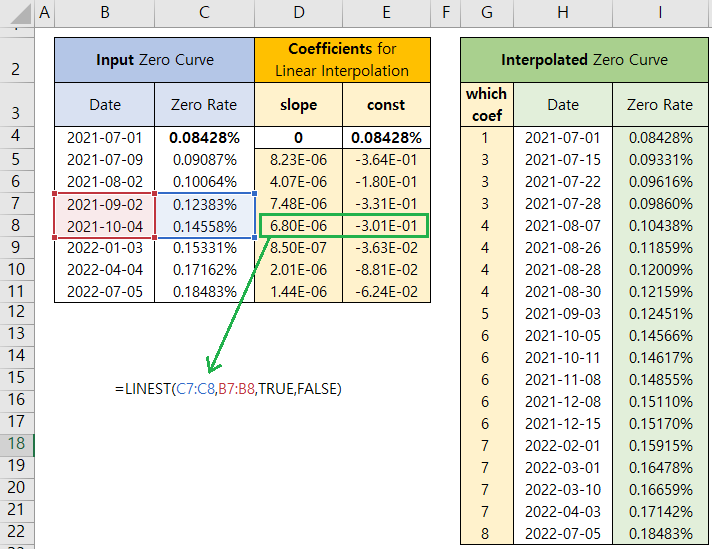The width and height of the screenshot is (712, 549).
Task: Select column B header
Action: (104, 13)
